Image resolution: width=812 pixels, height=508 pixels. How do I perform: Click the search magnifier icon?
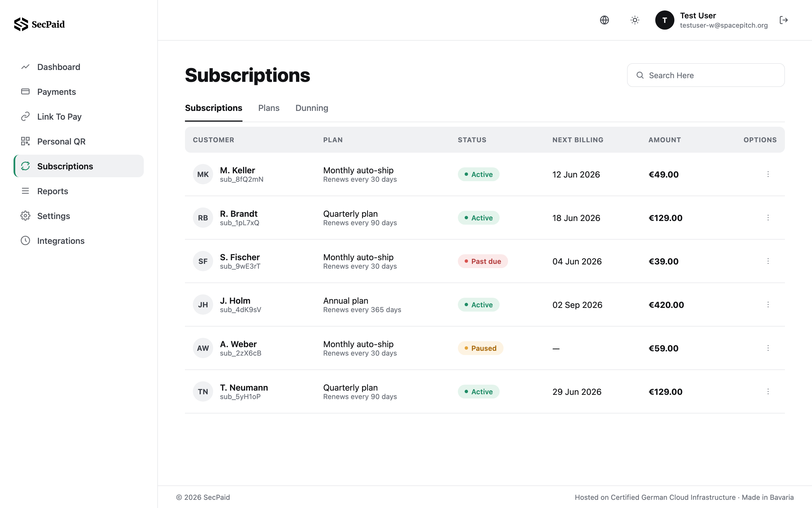click(640, 75)
